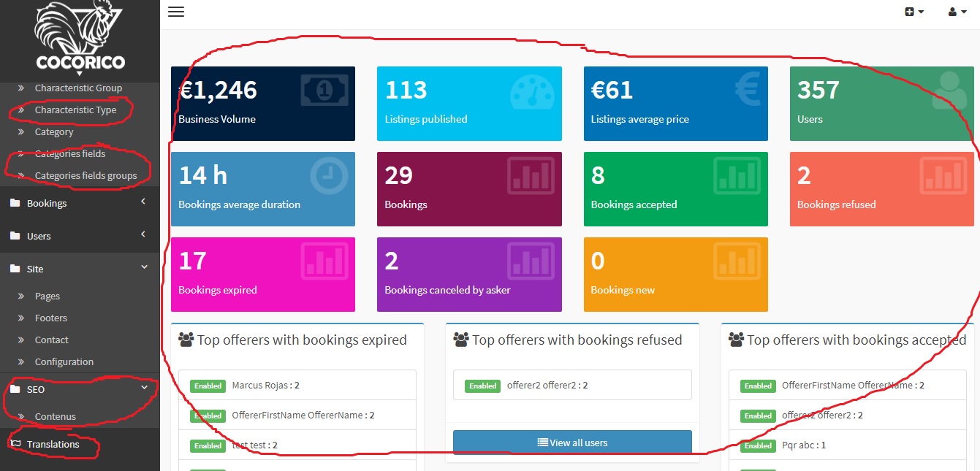Click the 357 Users stat card

tap(881, 104)
